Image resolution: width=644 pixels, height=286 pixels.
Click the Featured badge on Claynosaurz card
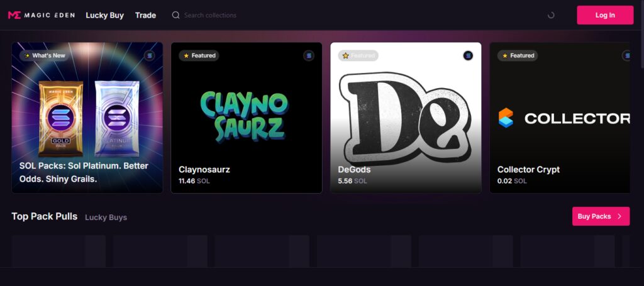199,55
